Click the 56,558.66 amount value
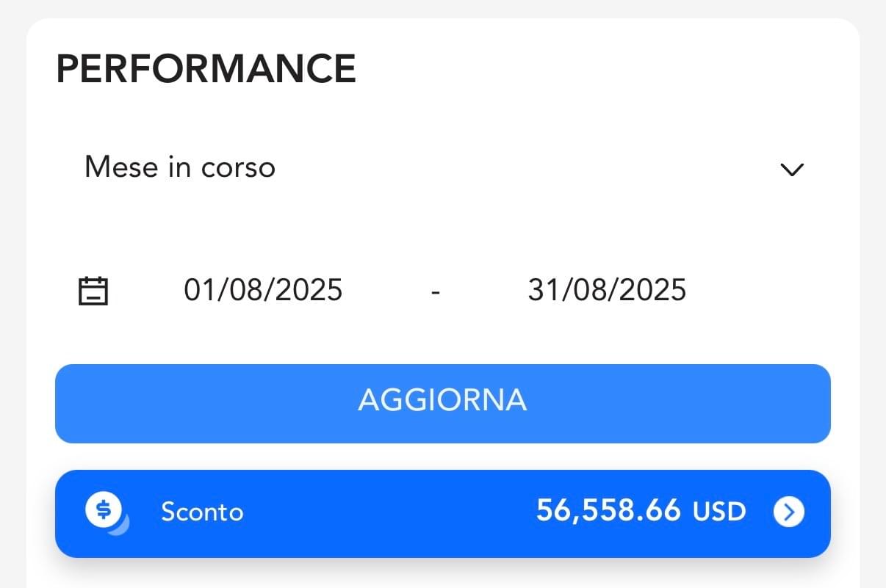The height and width of the screenshot is (588, 886). (608, 511)
